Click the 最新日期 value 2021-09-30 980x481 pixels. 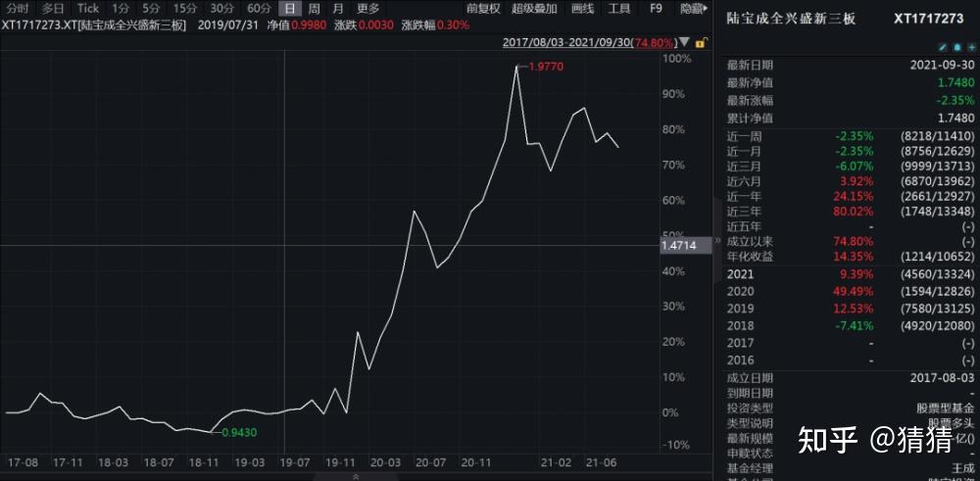945,65
